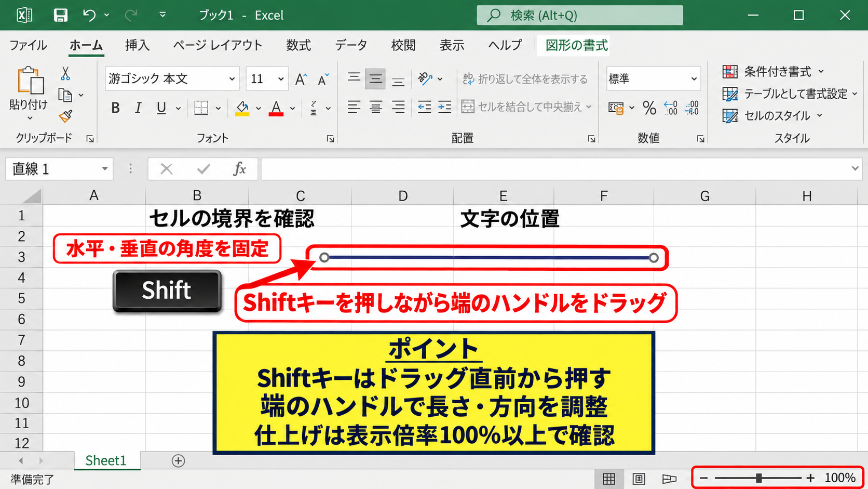Open the ファイル tab
The height and width of the screenshot is (489, 868).
click(x=29, y=45)
